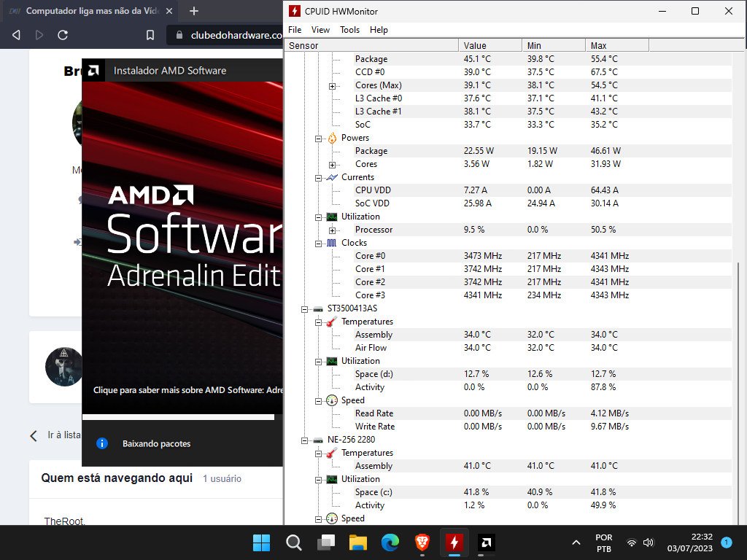The image size is (747, 560).
Task: Click the Ir à lista link
Action: 55,435
